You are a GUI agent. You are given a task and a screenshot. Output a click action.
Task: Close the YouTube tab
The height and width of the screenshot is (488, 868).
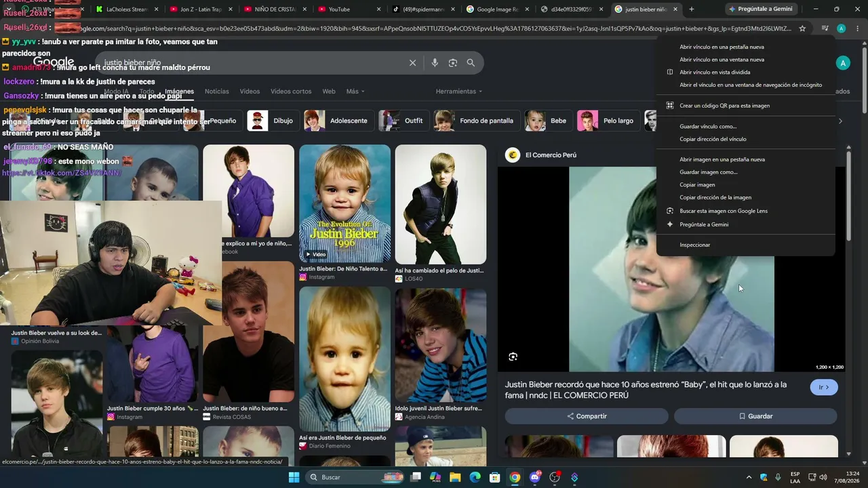[x=378, y=9]
